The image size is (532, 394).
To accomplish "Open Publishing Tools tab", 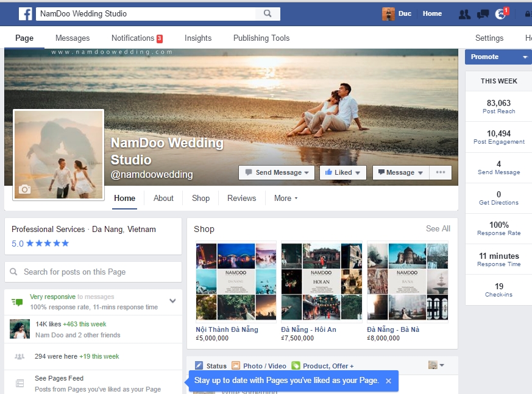I will point(261,38).
